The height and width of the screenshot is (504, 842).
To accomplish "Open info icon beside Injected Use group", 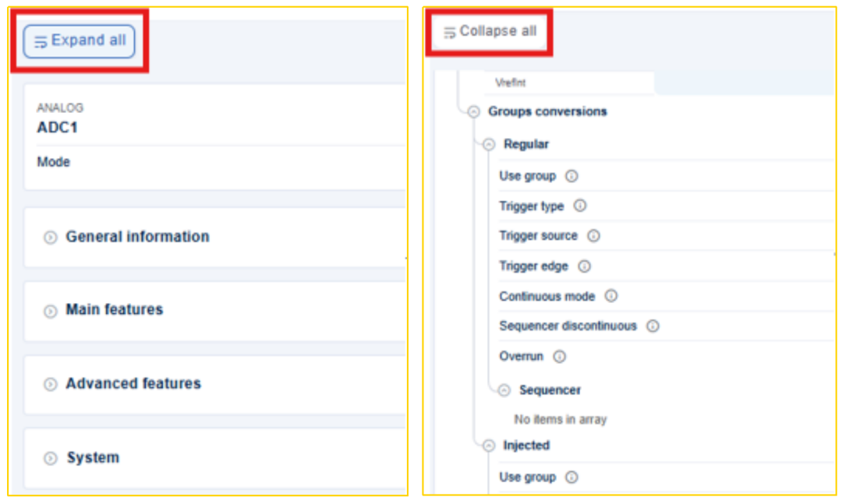I will [572, 478].
